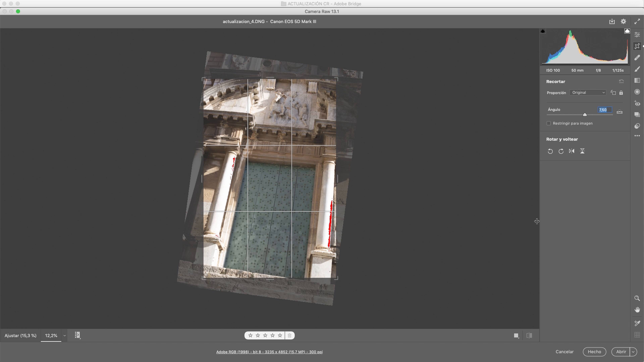
Task: Select the Crop and Rotate tool
Action: 637,46
